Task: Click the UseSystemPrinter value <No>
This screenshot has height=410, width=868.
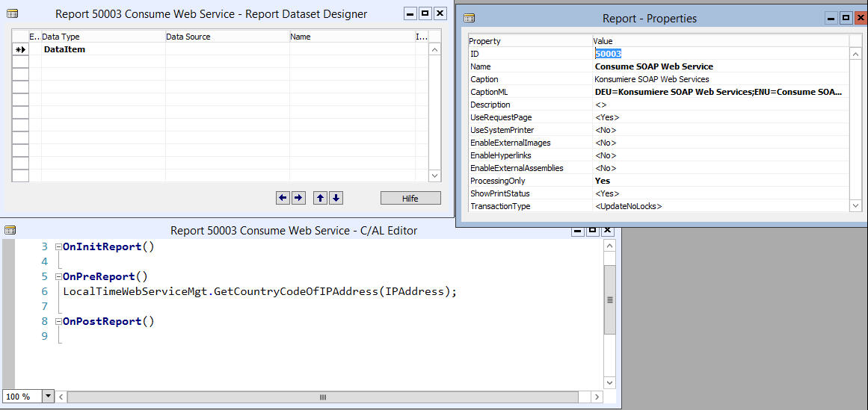Action: (x=606, y=130)
